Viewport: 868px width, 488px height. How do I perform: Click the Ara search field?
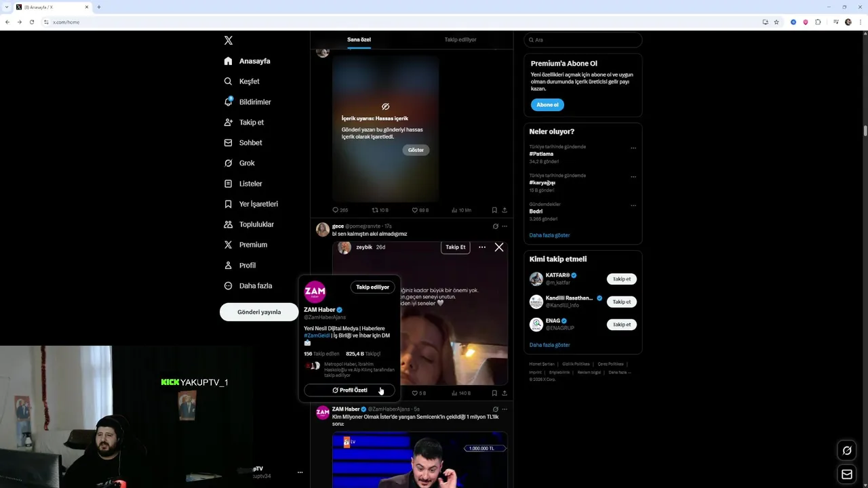coord(583,40)
